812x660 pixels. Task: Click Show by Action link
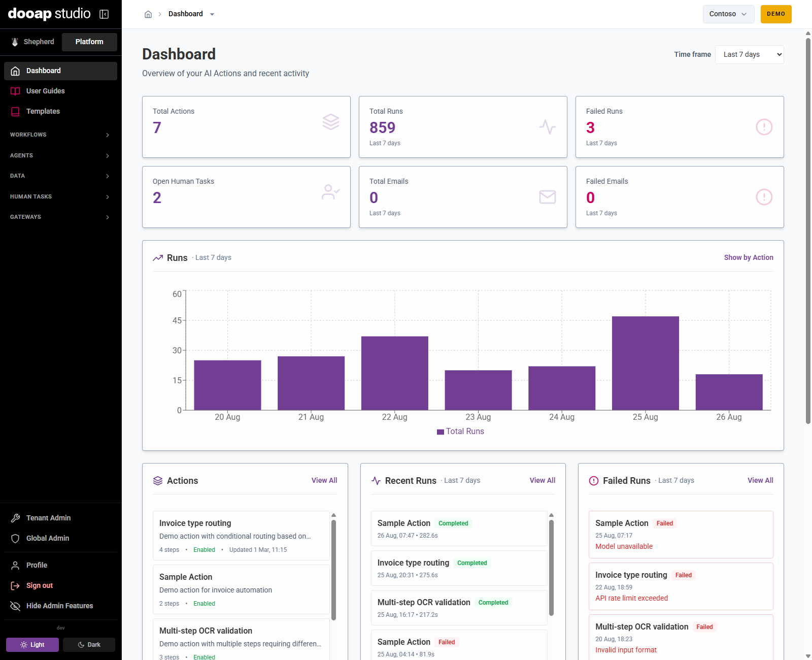tap(749, 258)
